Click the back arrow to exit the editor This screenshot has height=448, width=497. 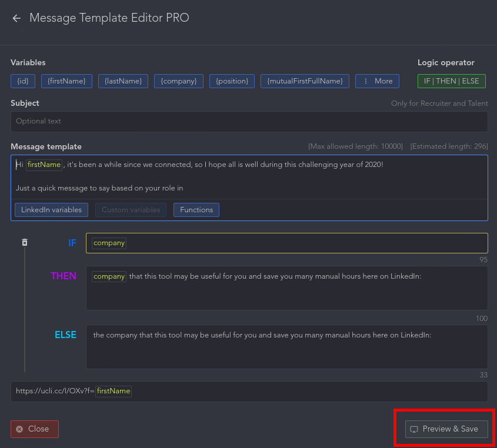point(16,18)
